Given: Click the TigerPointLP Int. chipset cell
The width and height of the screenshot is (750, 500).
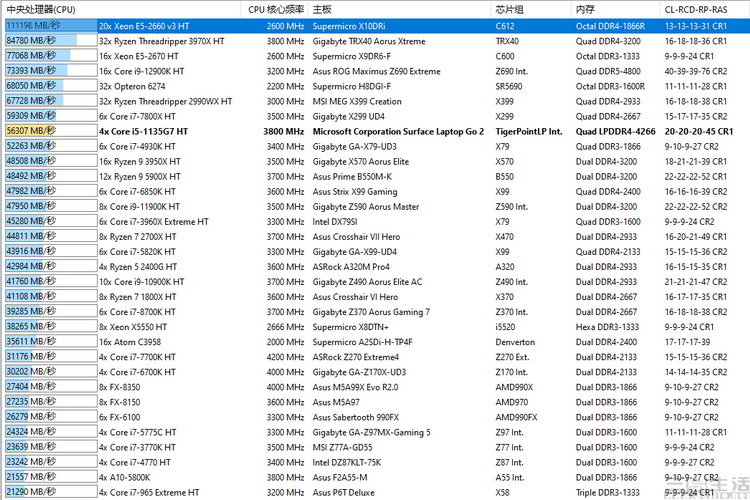Looking at the screenshot, I should (x=529, y=131).
